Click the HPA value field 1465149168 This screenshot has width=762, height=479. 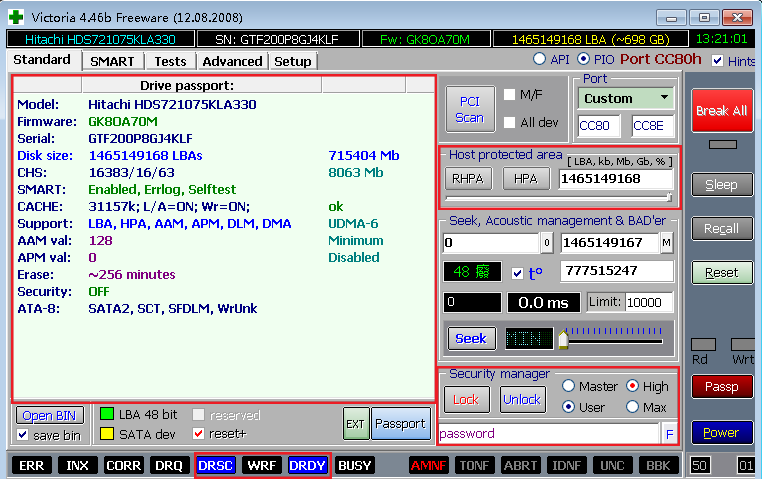tap(616, 179)
